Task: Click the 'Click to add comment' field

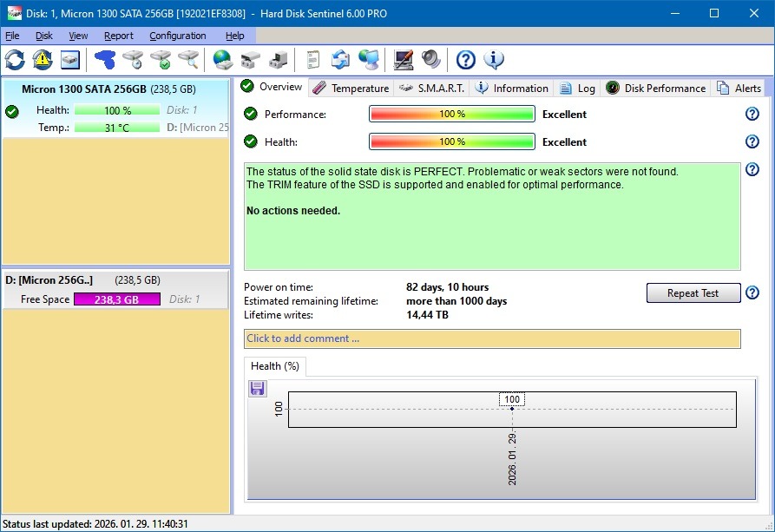Action: pos(492,338)
